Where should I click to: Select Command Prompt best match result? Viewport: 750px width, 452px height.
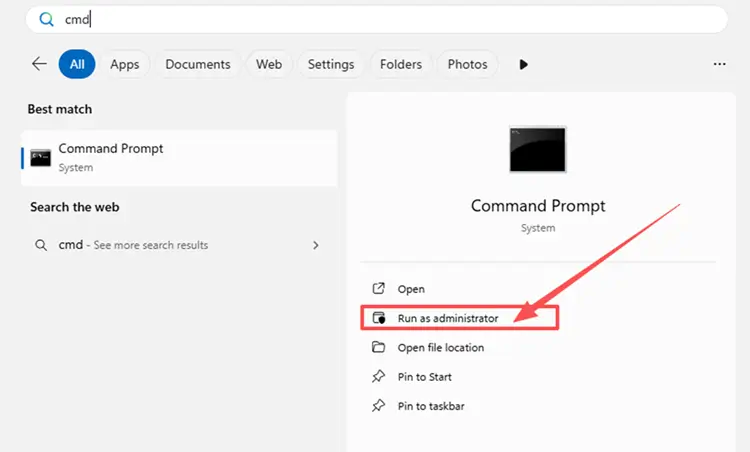click(179, 158)
